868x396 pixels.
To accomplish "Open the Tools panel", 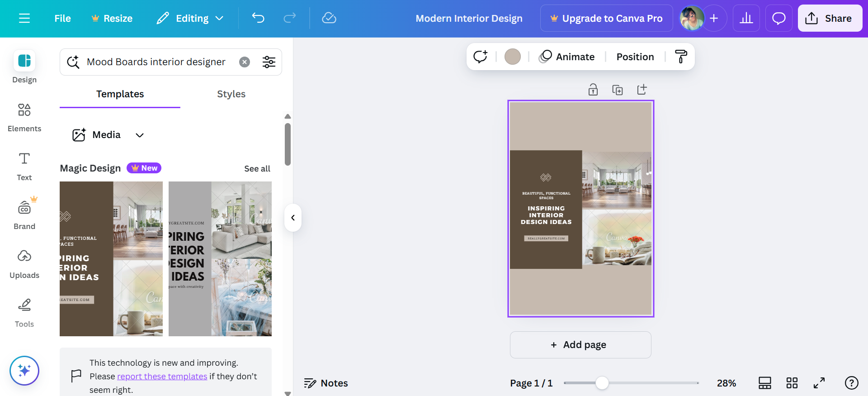I will pos(24,313).
